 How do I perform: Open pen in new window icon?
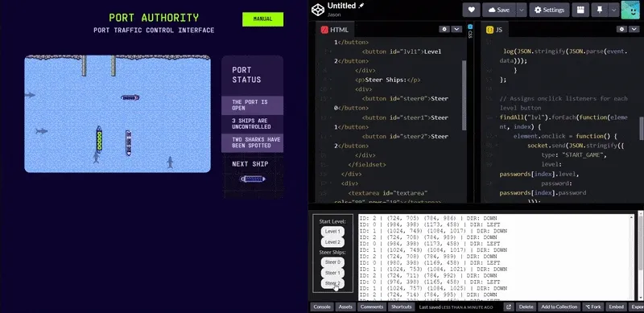click(508, 307)
